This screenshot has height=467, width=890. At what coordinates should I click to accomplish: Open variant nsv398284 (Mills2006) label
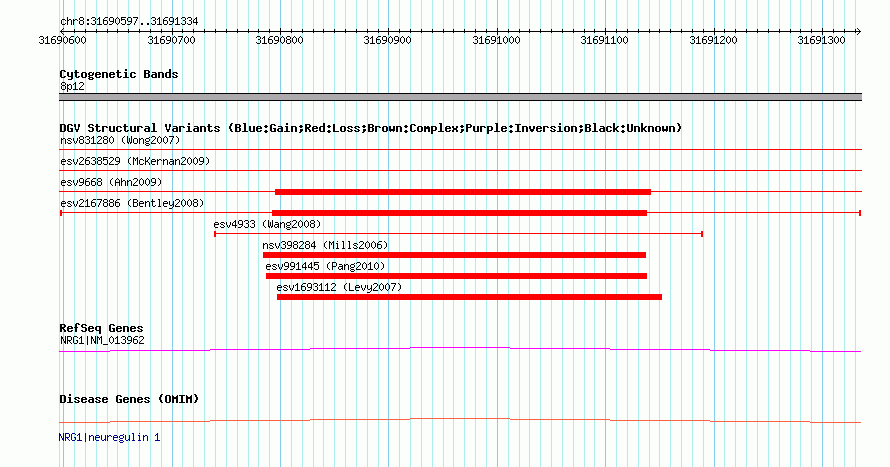point(325,245)
